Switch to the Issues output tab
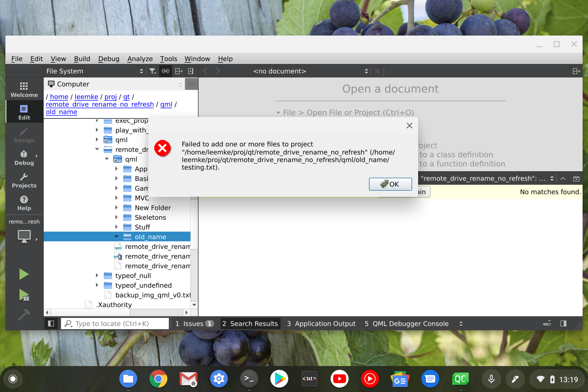Viewport: 588px width, 392px height. click(194, 323)
